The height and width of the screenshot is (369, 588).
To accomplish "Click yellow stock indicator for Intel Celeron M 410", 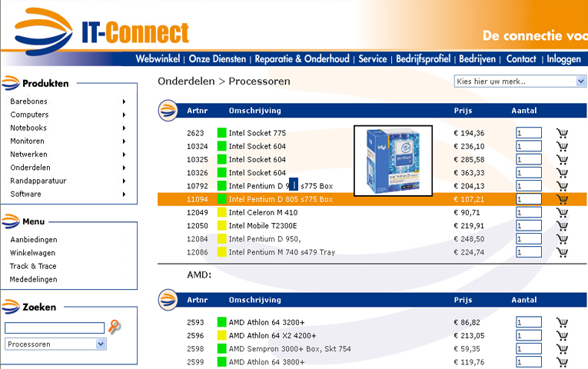I will tap(221, 212).
